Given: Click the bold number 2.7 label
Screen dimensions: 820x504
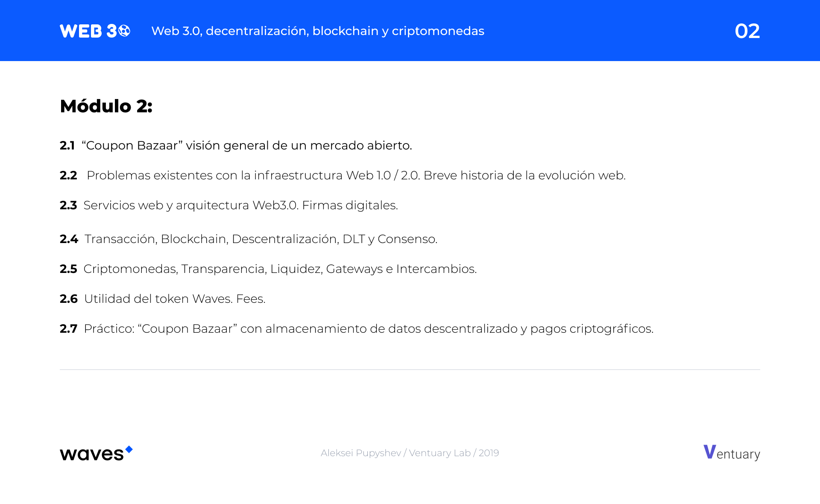Looking at the screenshot, I should click(68, 328).
